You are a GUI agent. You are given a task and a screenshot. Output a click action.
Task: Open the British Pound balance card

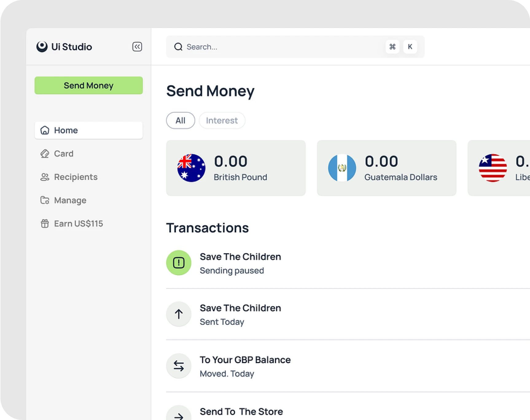(236, 168)
